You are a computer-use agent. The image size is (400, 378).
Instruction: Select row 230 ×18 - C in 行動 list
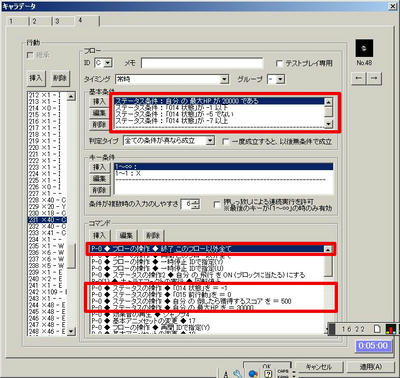coord(47,213)
